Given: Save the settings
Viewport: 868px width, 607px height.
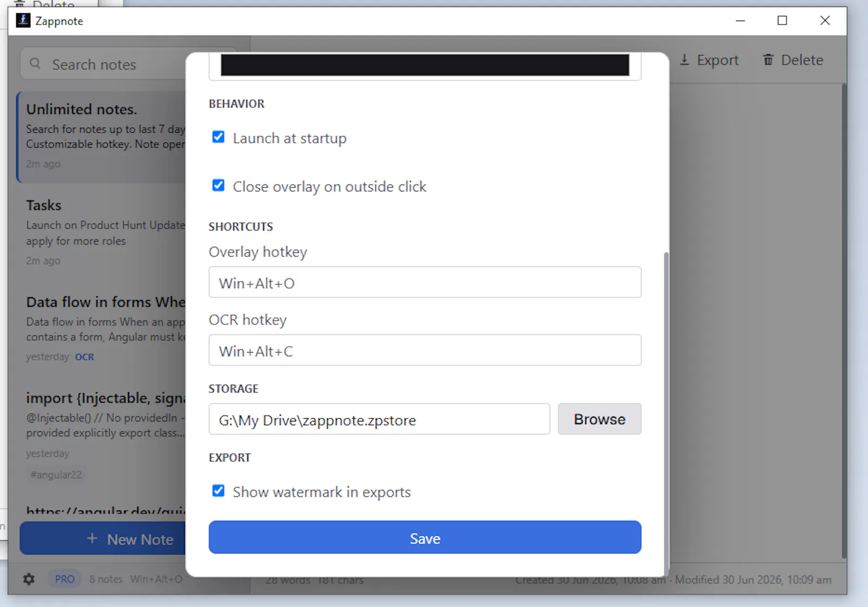Looking at the screenshot, I should click(425, 537).
